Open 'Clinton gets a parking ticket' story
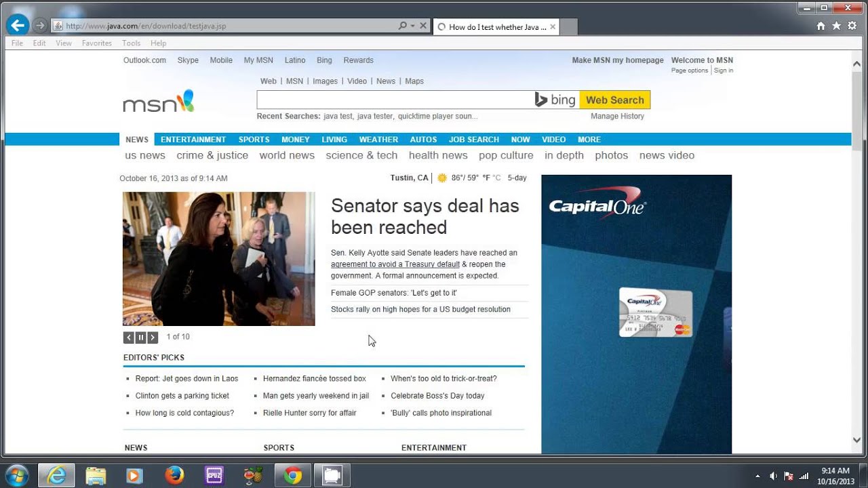 coord(182,396)
